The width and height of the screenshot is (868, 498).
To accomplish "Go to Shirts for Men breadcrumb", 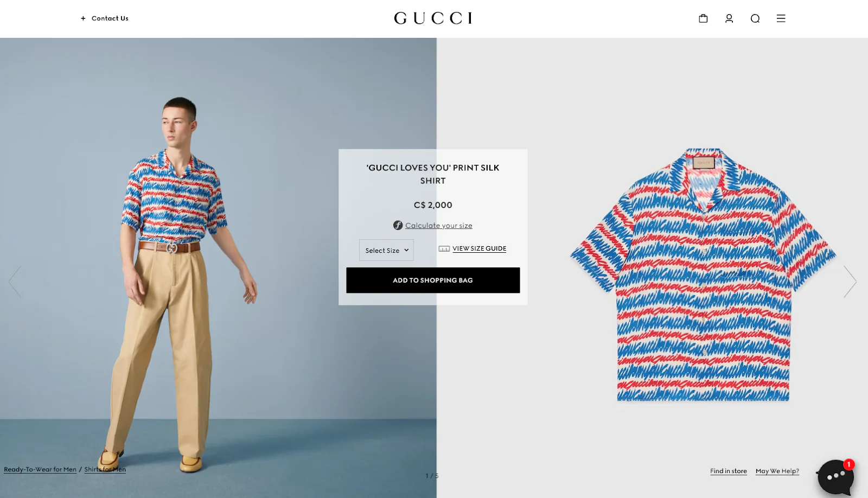I will point(105,469).
